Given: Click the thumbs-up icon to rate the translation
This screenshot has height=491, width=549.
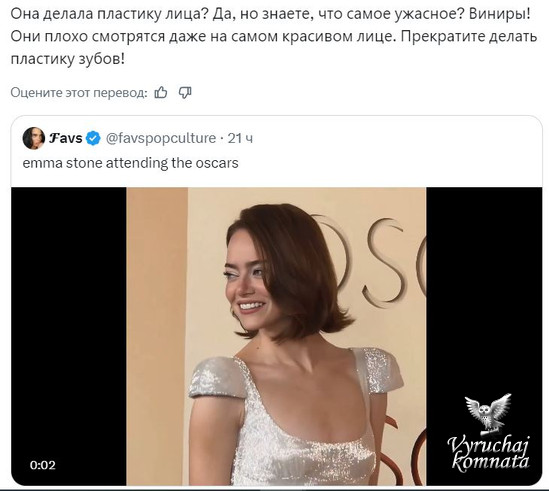Looking at the screenshot, I should [161, 92].
